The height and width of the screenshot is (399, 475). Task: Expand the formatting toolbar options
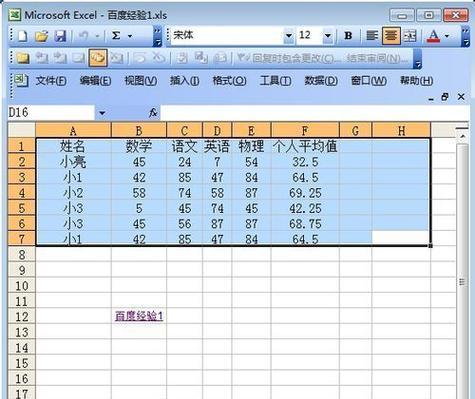[x=465, y=37]
